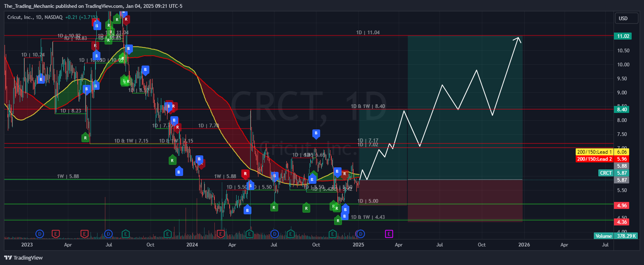Click the TradingView logo
The width and height of the screenshot is (644, 265).
point(23,258)
